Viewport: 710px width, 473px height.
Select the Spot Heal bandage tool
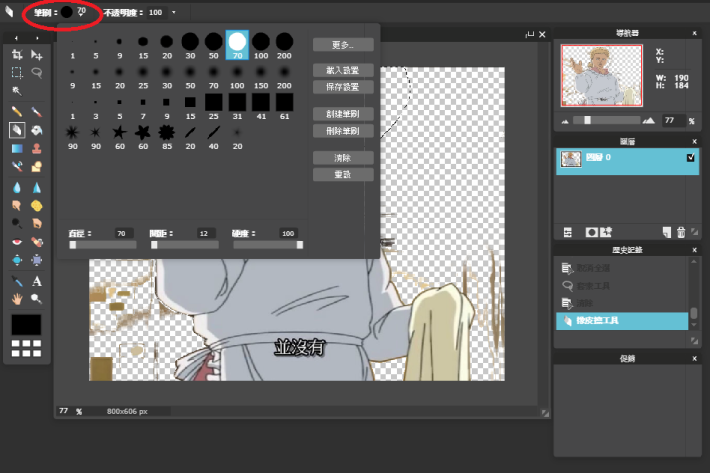pyautogui.click(x=37, y=242)
